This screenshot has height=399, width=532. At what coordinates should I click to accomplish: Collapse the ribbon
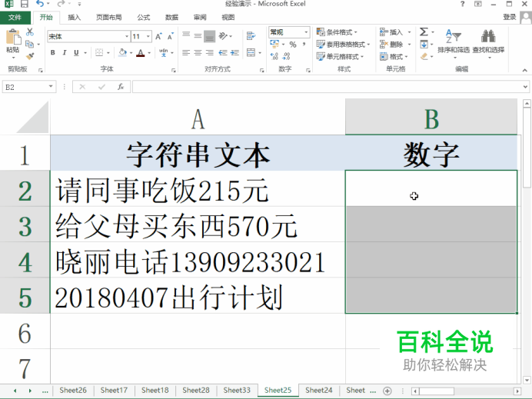click(525, 70)
